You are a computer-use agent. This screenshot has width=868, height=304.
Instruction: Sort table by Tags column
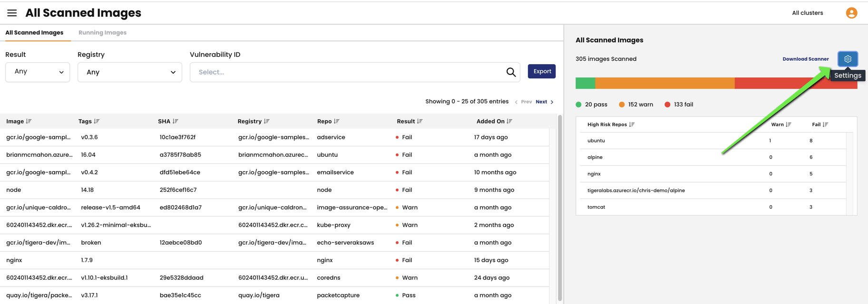(x=97, y=122)
